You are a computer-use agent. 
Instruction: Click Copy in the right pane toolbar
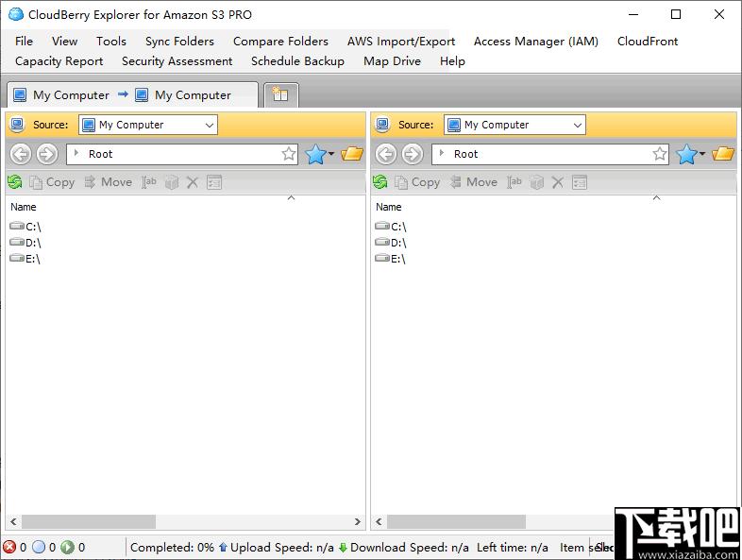[x=417, y=182]
